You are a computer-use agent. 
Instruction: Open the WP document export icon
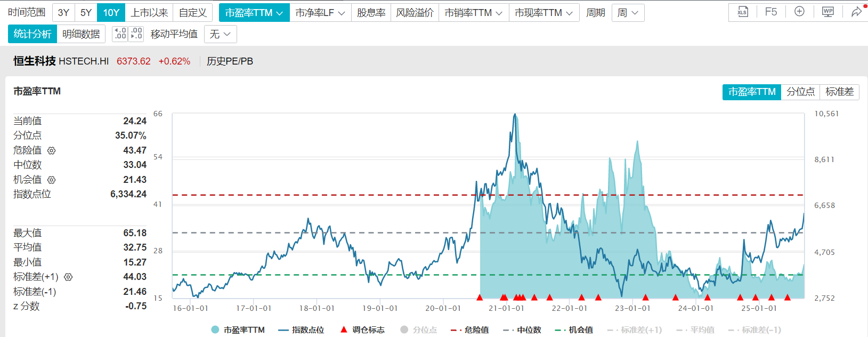click(828, 12)
